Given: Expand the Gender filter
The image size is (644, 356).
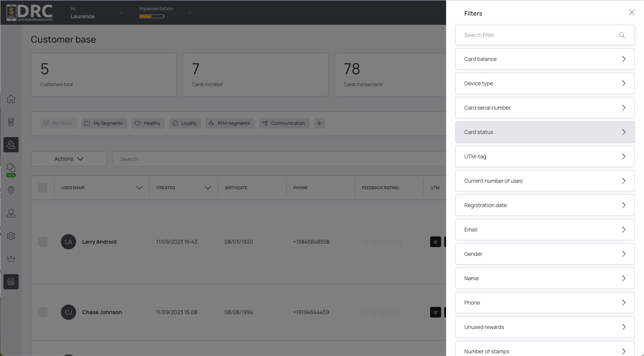Looking at the screenshot, I should pyautogui.click(x=545, y=254).
